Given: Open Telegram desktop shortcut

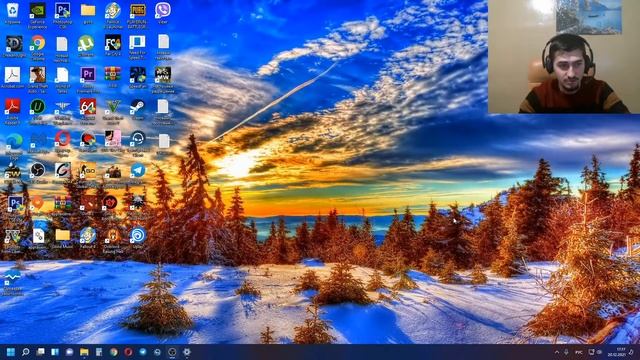Looking at the screenshot, I should (138, 170).
